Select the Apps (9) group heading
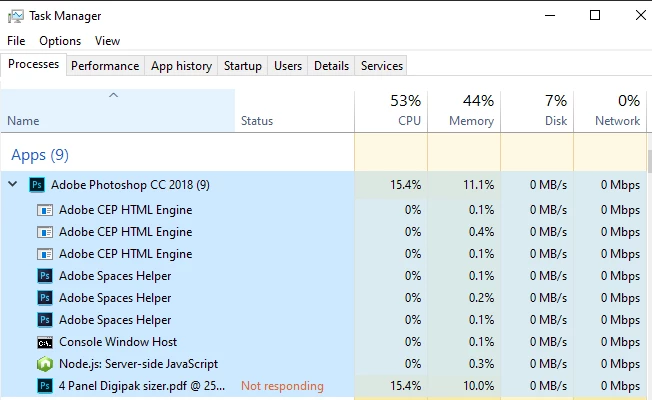The width and height of the screenshot is (652, 400). (40, 155)
